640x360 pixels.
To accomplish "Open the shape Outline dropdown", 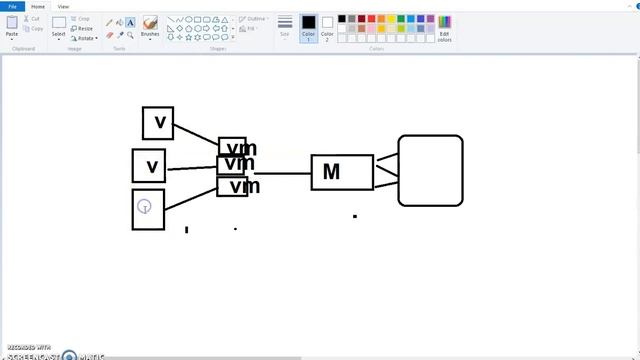I will 254,19.
